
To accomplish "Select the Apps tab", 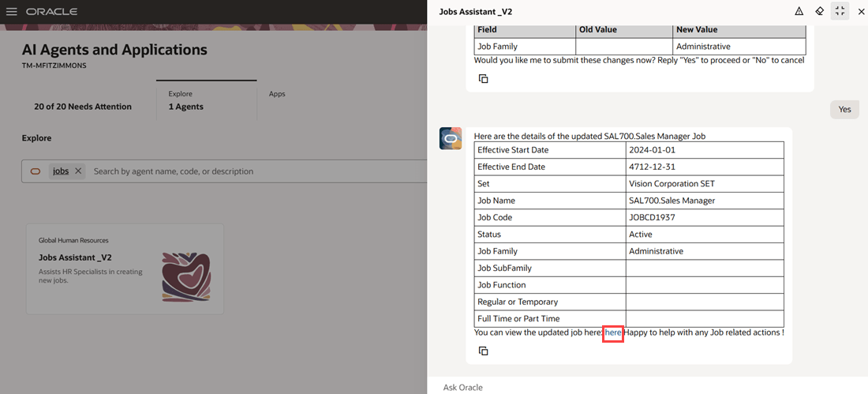I will tap(277, 94).
